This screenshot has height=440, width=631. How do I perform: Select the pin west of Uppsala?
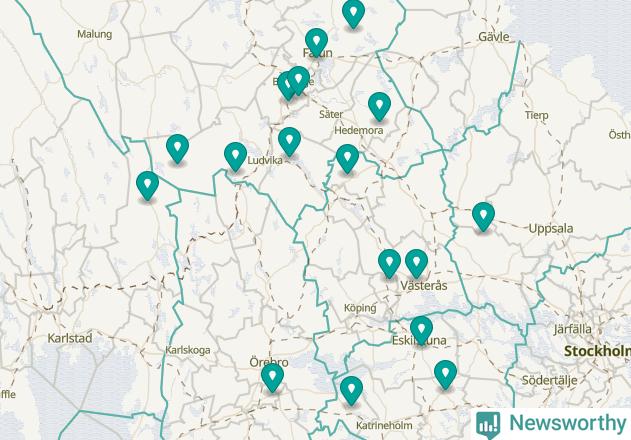coord(483,217)
